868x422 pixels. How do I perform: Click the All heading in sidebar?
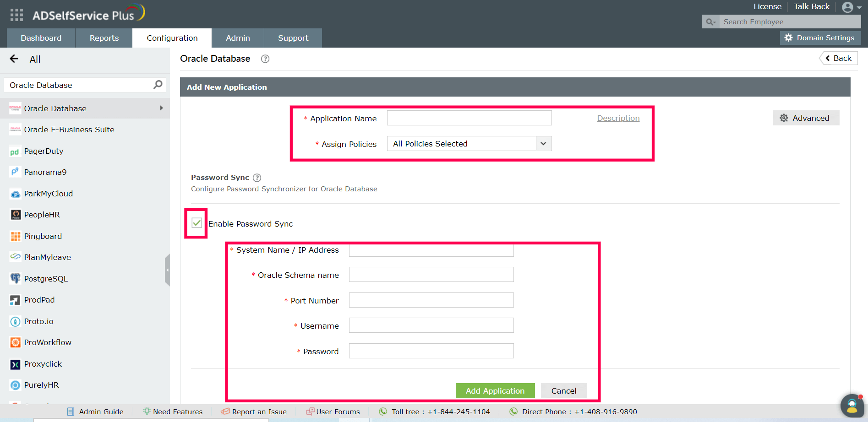[x=35, y=59]
